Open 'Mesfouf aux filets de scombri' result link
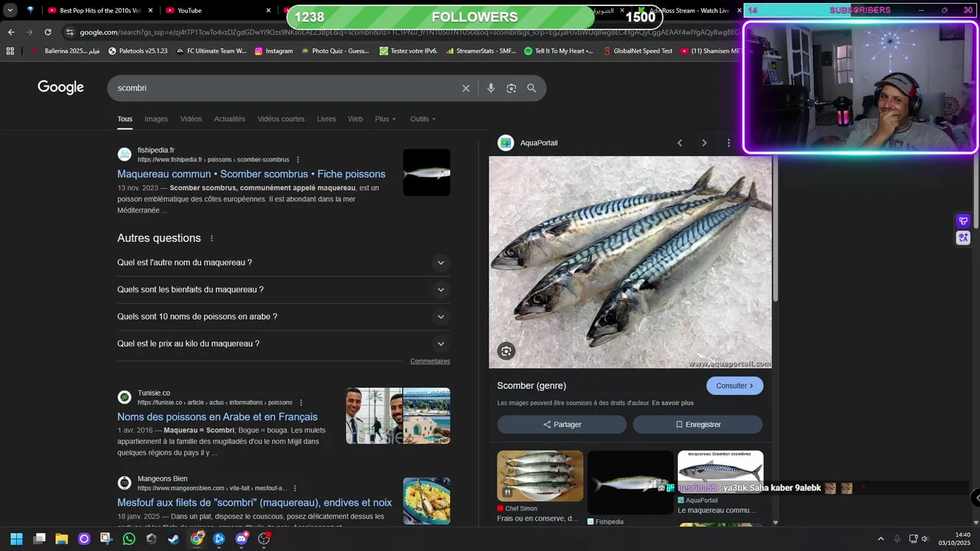980x551 pixels. click(x=254, y=503)
